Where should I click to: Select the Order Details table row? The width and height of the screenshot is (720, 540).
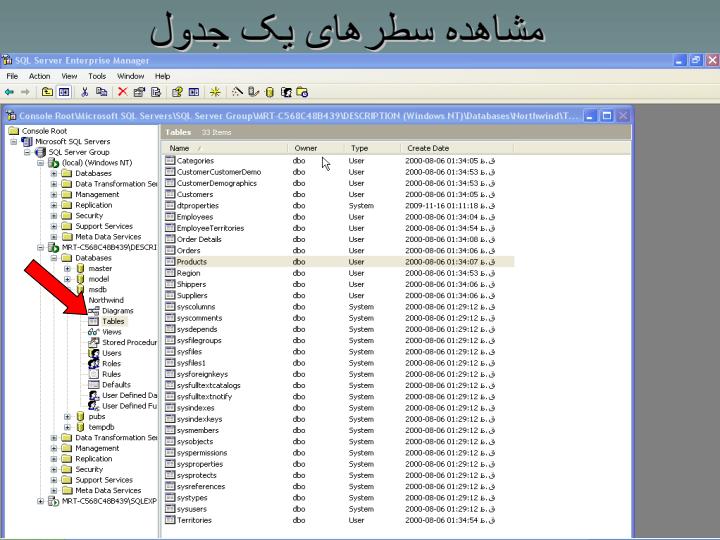(x=339, y=239)
